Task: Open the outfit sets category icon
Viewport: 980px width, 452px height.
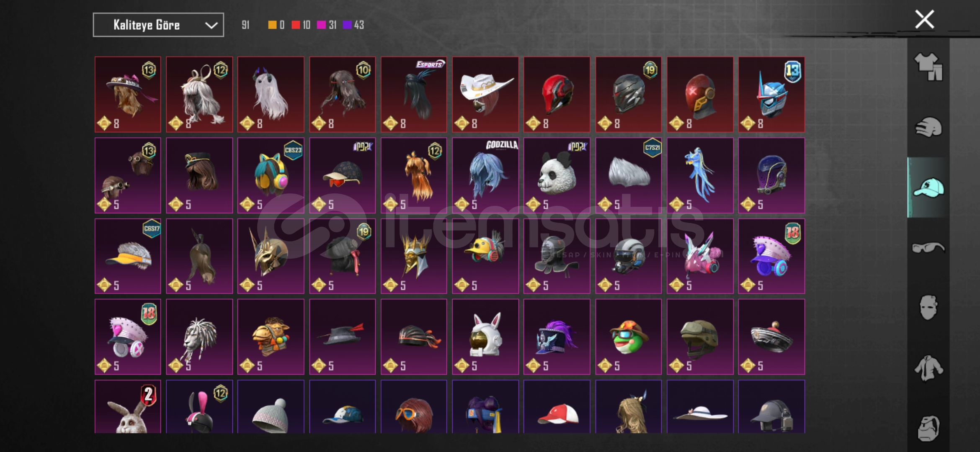Action: pyautogui.click(x=928, y=67)
